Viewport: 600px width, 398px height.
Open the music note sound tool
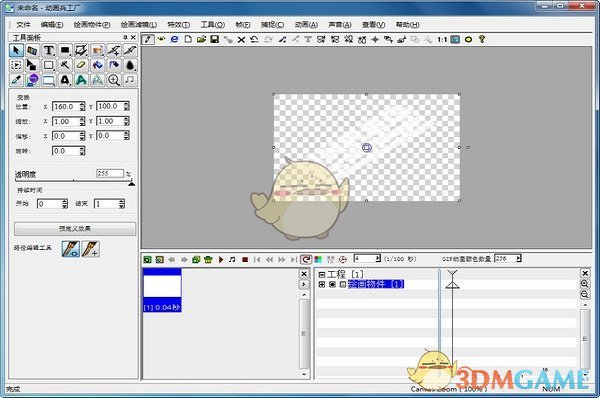pos(130,80)
